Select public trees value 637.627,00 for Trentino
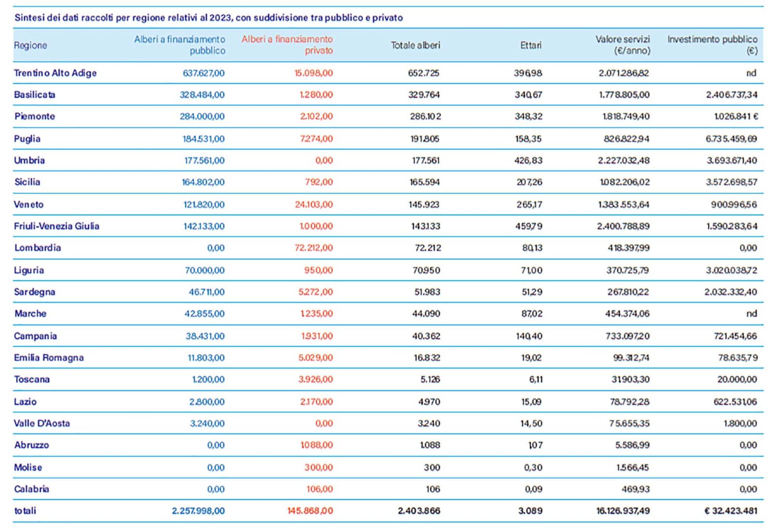Image resolution: width=775 pixels, height=532 pixels. [x=204, y=73]
